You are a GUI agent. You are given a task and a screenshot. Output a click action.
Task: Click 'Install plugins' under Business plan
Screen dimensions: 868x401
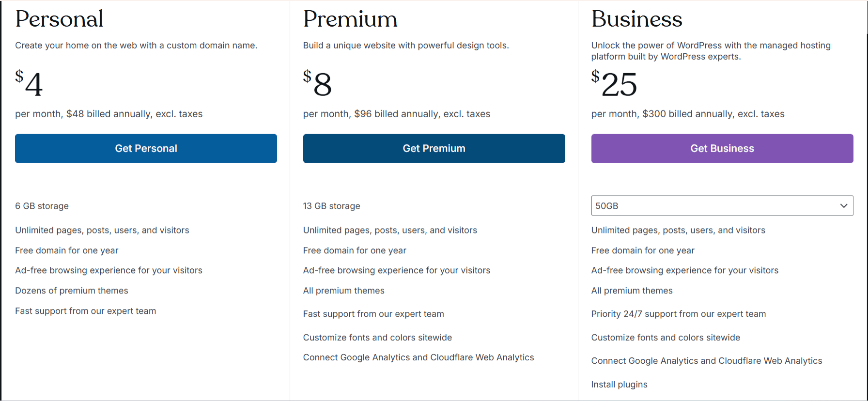(619, 384)
